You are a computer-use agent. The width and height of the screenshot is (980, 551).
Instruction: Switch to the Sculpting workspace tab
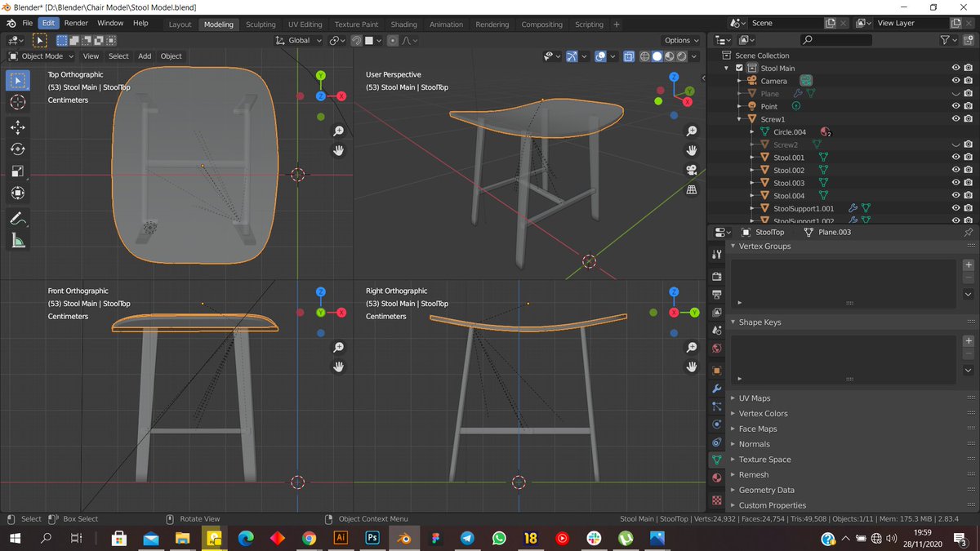point(261,24)
